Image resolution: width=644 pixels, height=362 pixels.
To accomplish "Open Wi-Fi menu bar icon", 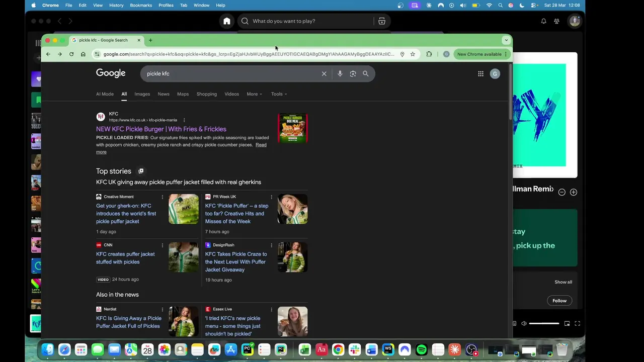I will 489,5.
